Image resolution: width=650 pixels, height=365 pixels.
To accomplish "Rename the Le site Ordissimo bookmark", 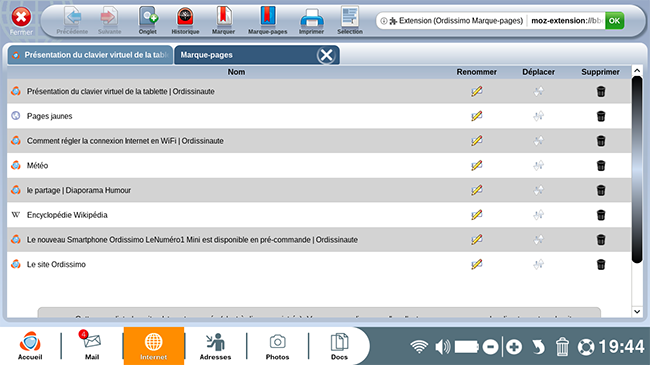I will [477, 264].
